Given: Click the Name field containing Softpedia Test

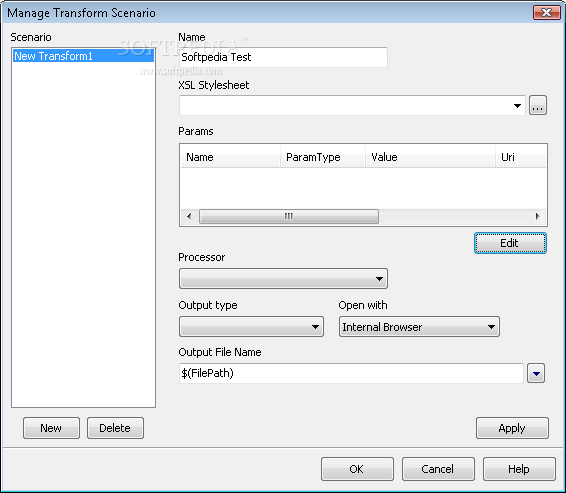Looking at the screenshot, I should point(283,57).
